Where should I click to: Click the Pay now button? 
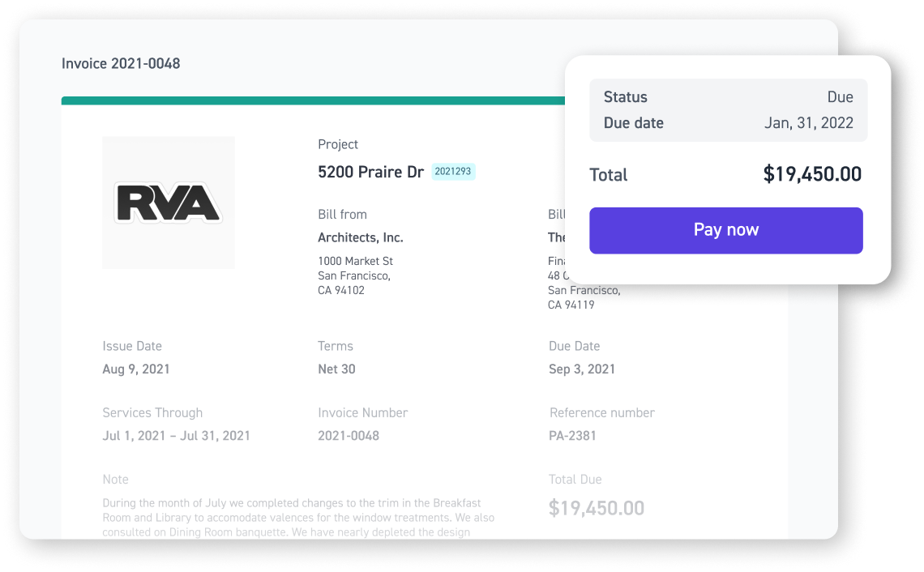click(725, 230)
